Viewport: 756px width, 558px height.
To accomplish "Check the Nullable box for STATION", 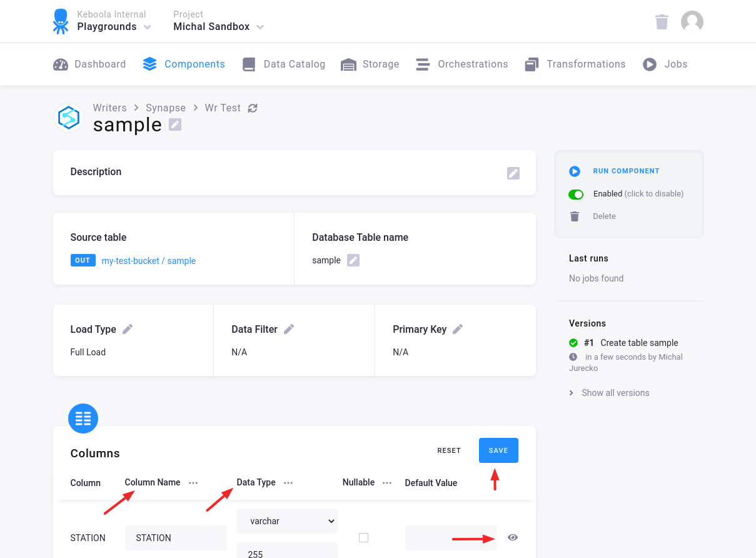I will [x=363, y=537].
